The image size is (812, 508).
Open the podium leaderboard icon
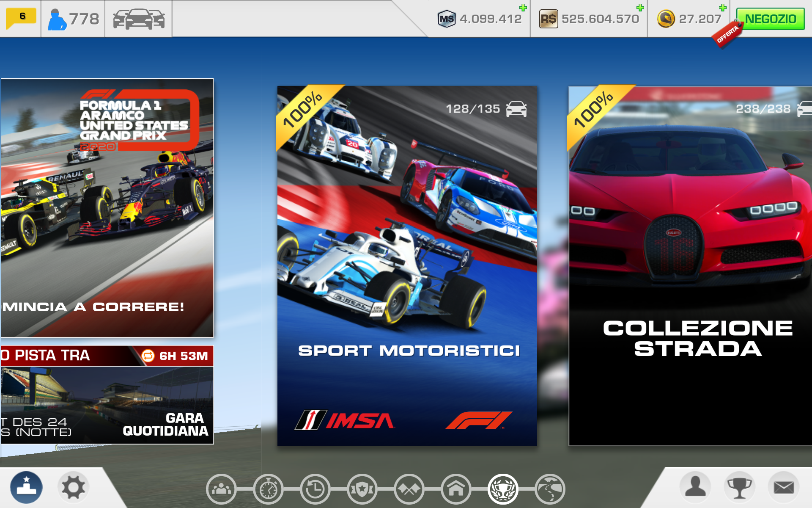pyautogui.click(x=26, y=488)
